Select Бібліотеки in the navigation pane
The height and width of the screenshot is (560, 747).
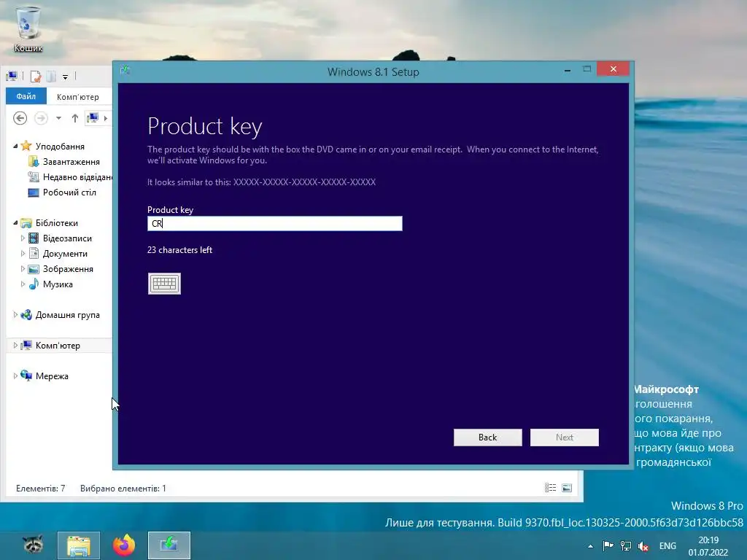(57, 223)
